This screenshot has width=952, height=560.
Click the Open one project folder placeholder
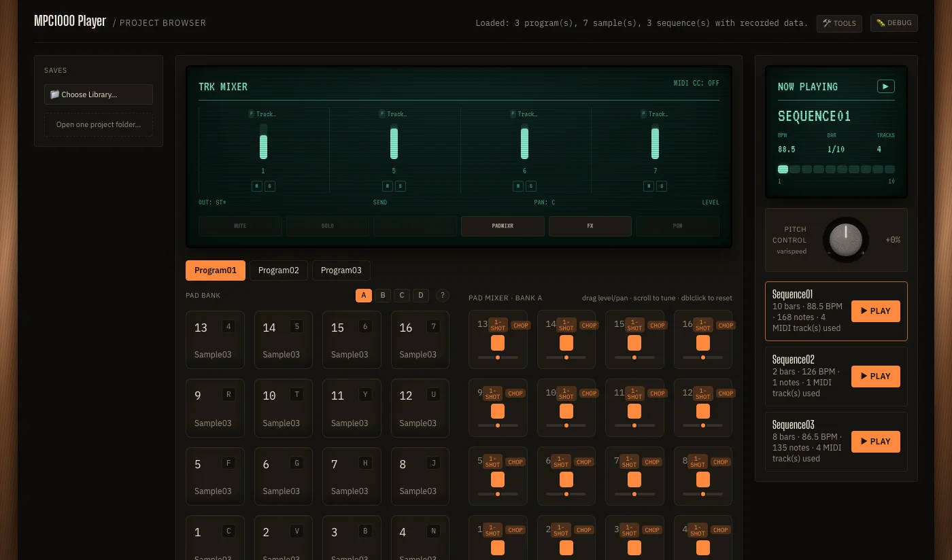pyautogui.click(x=99, y=124)
